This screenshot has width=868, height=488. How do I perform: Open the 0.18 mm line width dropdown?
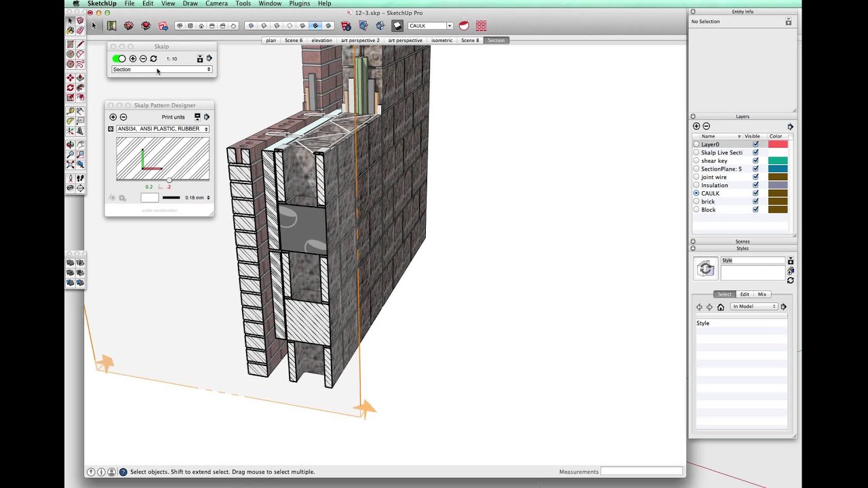pos(197,198)
